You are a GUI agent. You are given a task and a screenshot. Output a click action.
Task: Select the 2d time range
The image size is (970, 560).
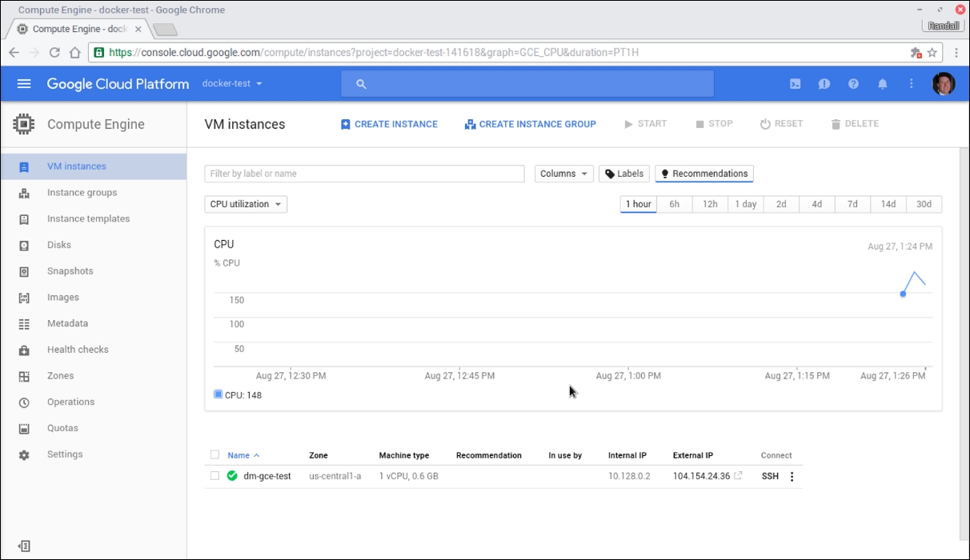tap(781, 204)
